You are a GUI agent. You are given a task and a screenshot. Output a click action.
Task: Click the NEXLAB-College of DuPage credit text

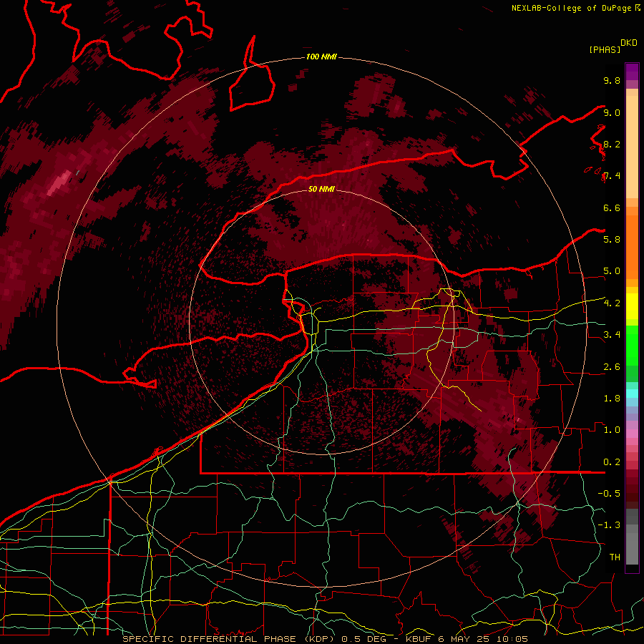click(572, 8)
